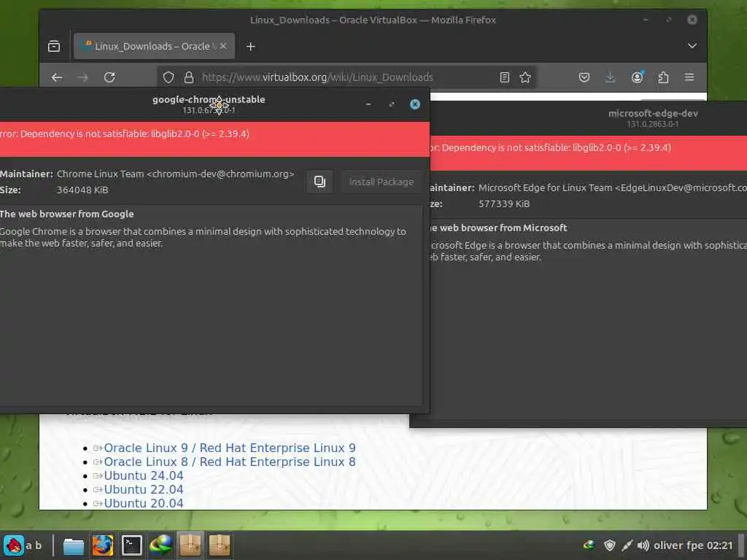Close the Firefox window
Screen dimensions: 747x560
(x=692, y=20)
